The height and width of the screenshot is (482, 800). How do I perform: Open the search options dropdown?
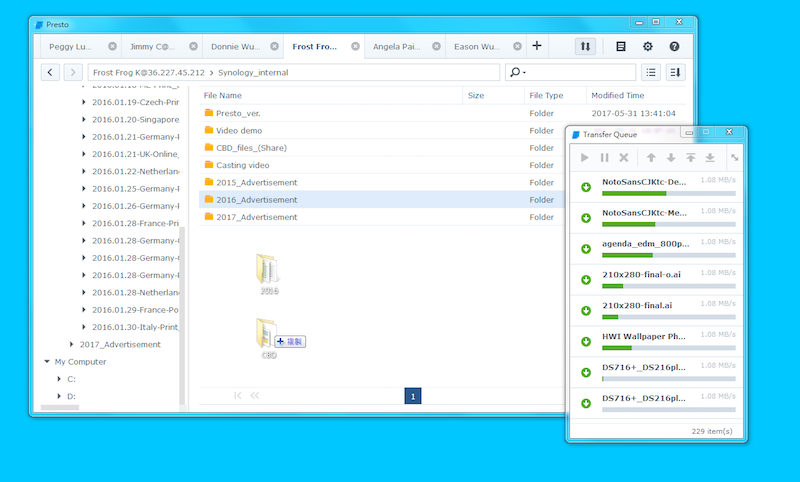pyautogui.click(x=517, y=72)
